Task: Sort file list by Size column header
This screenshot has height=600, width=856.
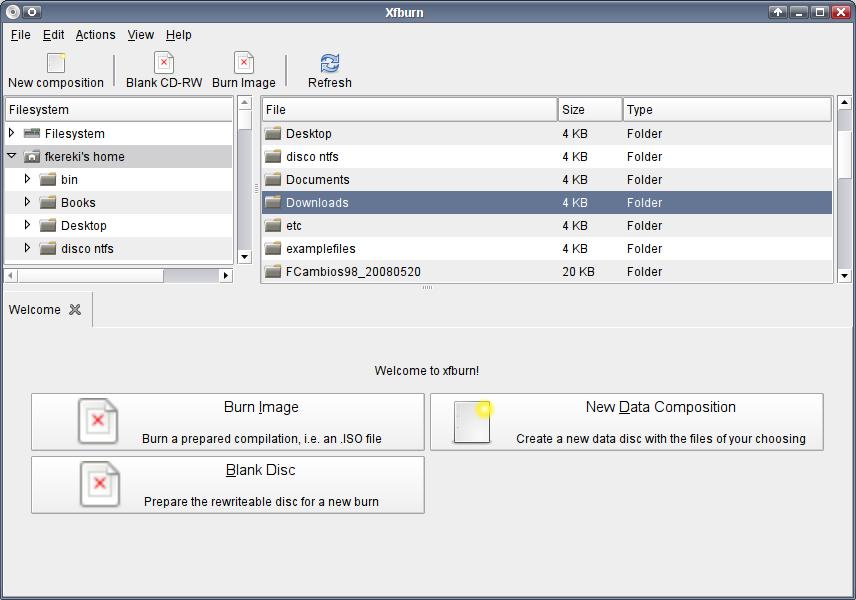Action: click(x=589, y=110)
